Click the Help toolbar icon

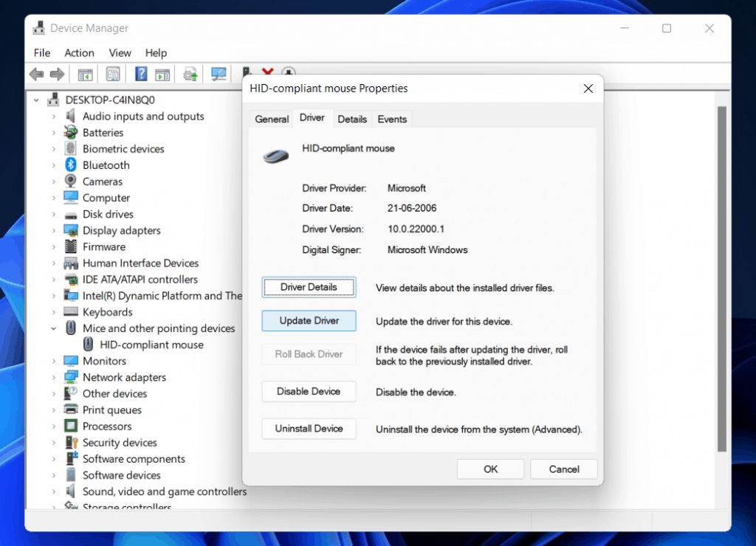[140, 74]
